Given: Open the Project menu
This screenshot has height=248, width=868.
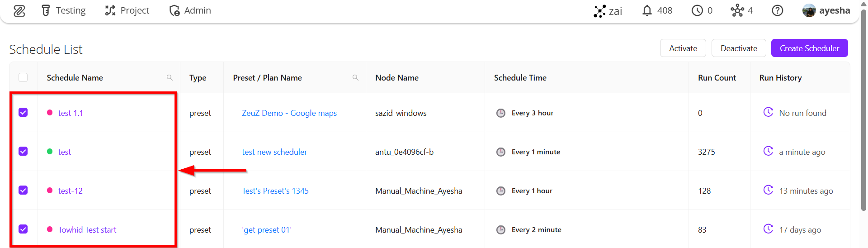Looking at the screenshot, I should [x=127, y=10].
